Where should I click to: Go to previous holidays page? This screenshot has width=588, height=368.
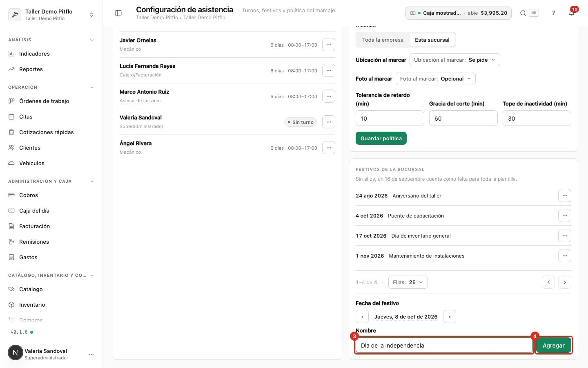coord(548,282)
